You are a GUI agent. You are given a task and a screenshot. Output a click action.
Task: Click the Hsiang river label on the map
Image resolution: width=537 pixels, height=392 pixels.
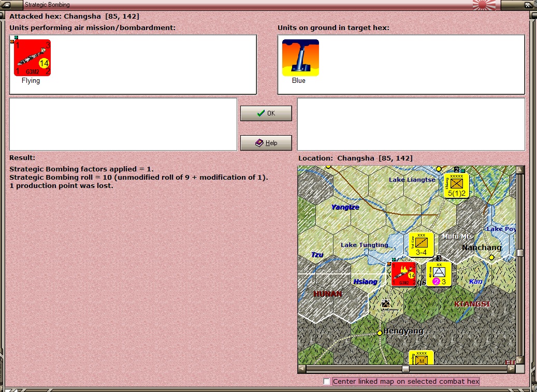(365, 282)
